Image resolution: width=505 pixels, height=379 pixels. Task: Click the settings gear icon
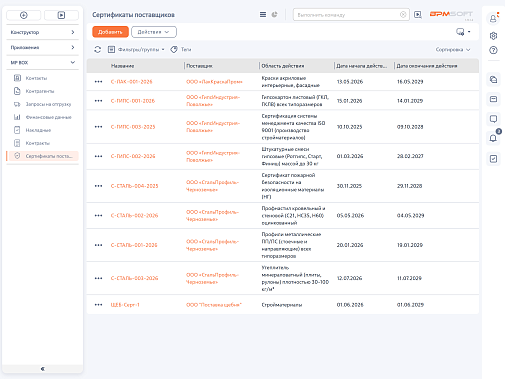click(x=493, y=35)
